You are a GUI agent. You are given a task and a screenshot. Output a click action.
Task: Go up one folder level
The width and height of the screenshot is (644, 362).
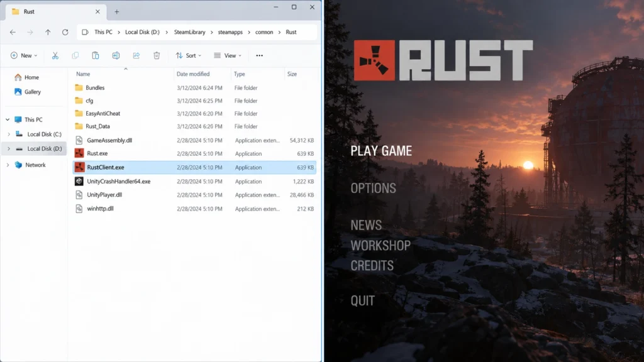(x=48, y=32)
